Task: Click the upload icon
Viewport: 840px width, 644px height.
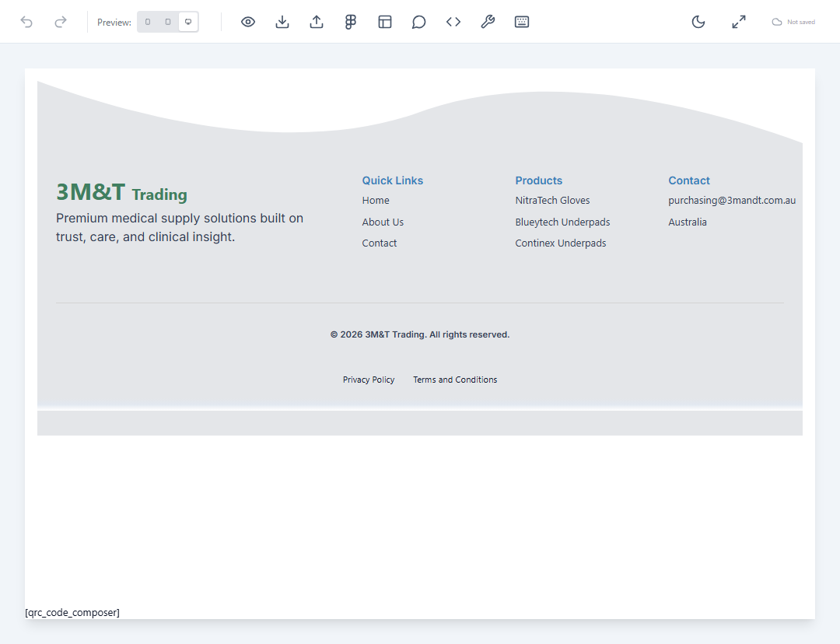Action: click(317, 22)
